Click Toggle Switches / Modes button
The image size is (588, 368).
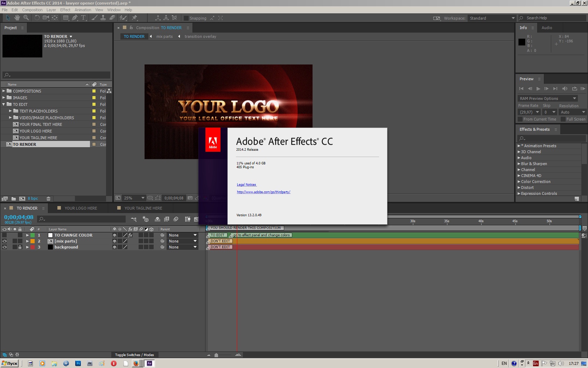tap(134, 355)
